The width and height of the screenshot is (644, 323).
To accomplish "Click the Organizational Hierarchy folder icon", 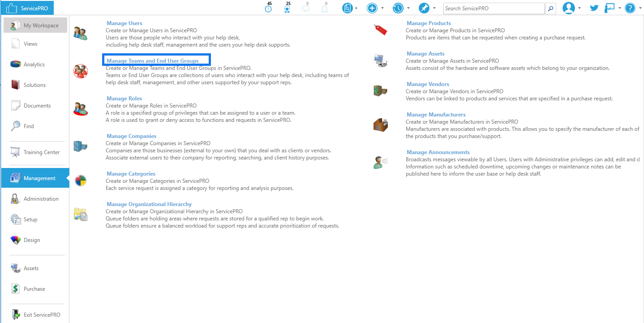I will [81, 214].
